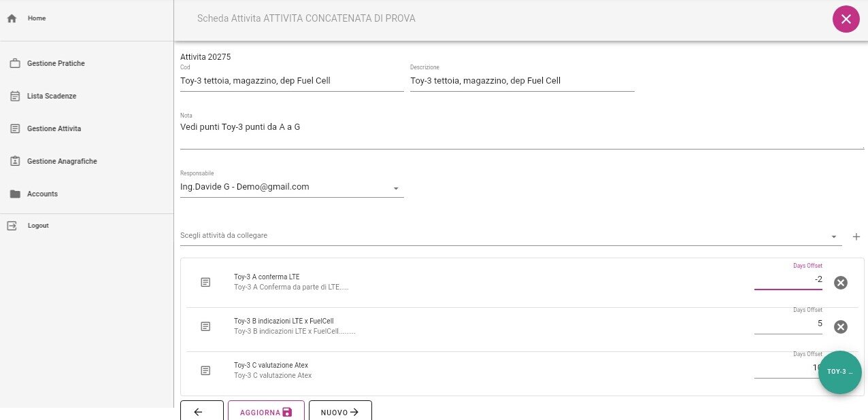Click the Home house icon
This screenshot has width=868, height=420.
pos(12,19)
